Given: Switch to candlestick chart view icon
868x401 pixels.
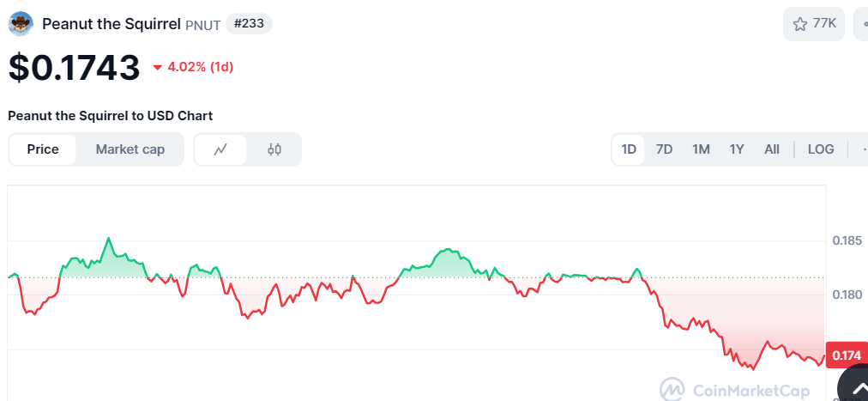Looking at the screenshot, I should pos(274,149).
